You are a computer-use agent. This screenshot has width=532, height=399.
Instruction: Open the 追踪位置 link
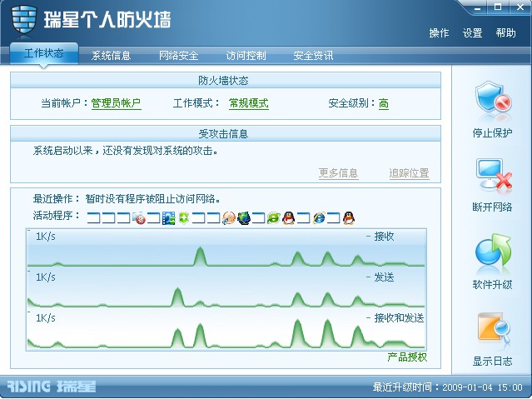point(409,173)
